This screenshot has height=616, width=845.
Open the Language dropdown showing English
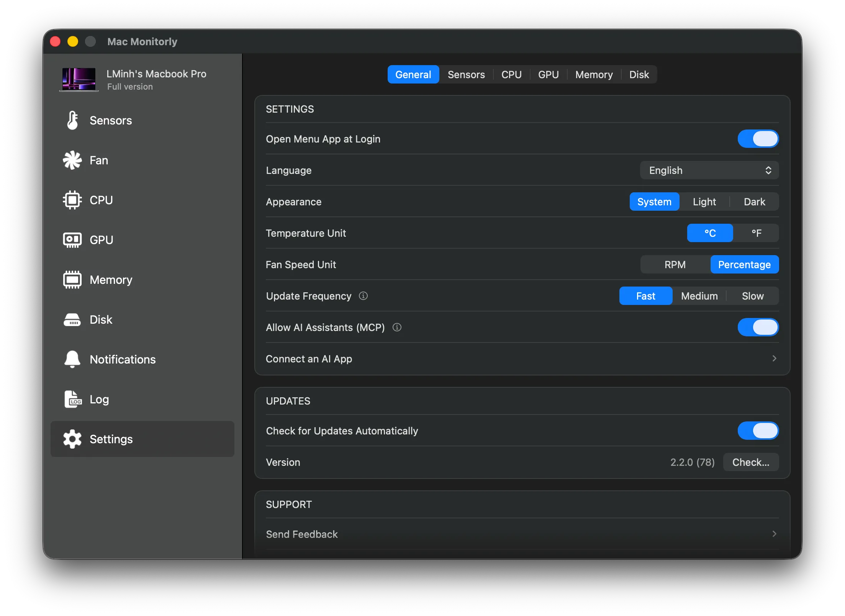click(x=709, y=170)
